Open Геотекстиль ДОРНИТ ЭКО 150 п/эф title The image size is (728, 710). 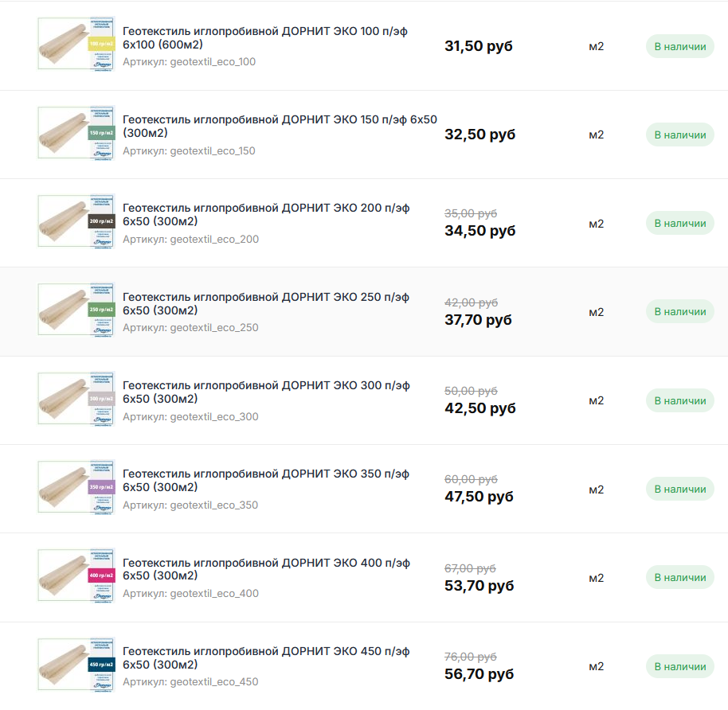point(280,127)
